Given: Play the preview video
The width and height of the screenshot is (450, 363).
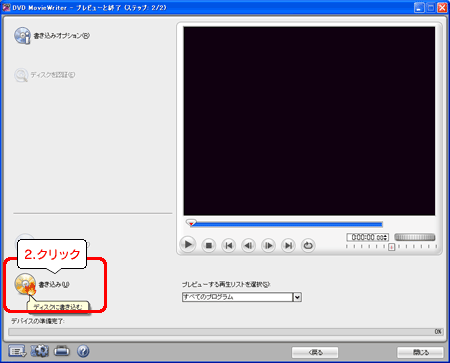Looking at the screenshot, I should 188,245.
